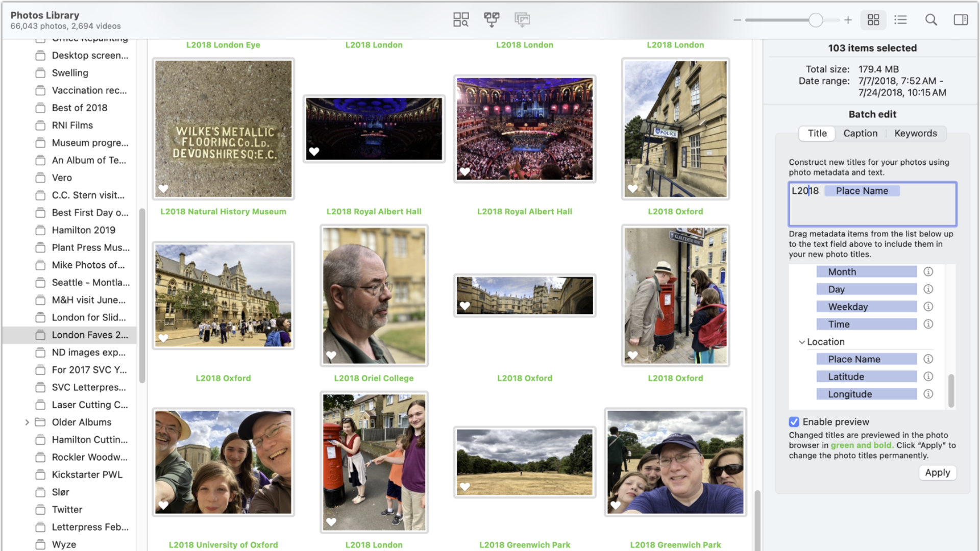Image resolution: width=980 pixels, height=551 pixels.
Task: Open the Keywords tab in Batch edit
Action: pyautogui.click(x=915, y=133)
